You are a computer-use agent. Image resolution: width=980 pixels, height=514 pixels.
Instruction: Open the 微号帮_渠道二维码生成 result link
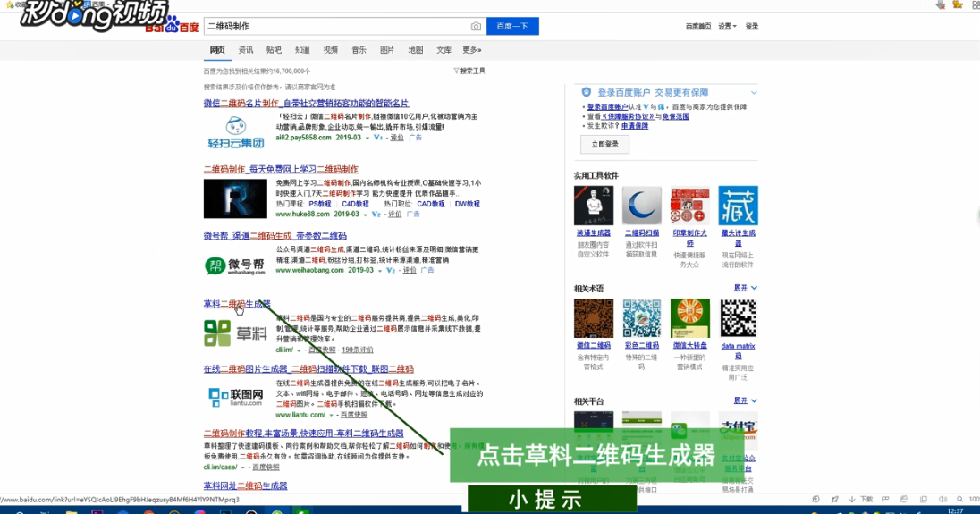275,235
